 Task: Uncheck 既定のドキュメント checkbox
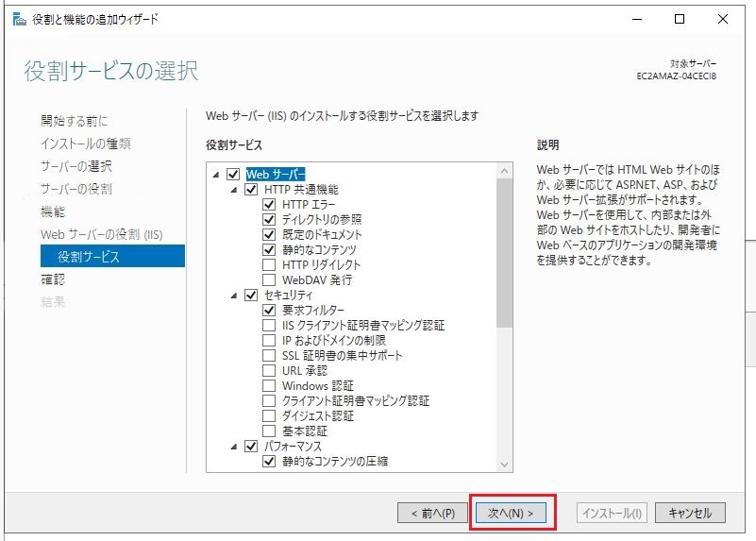click(x=269, y=234)
